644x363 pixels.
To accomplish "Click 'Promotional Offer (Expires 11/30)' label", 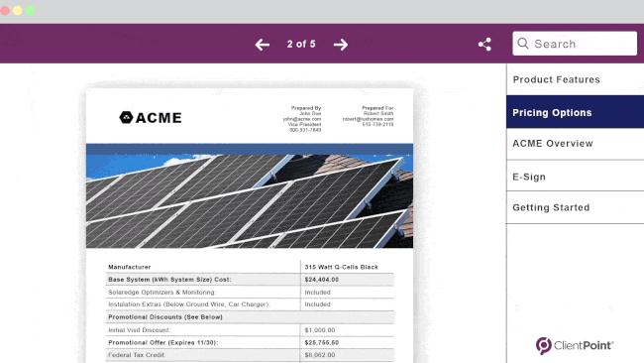I will 163,342.
